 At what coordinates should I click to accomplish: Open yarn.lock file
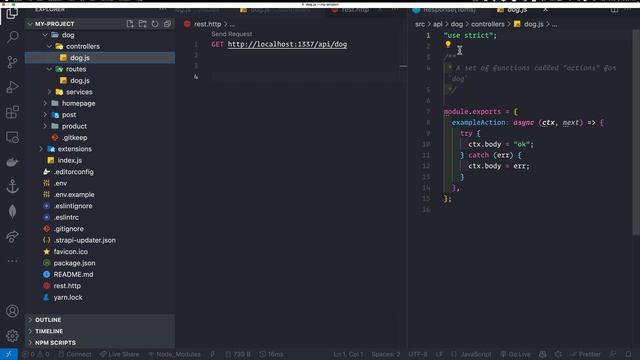100,297
